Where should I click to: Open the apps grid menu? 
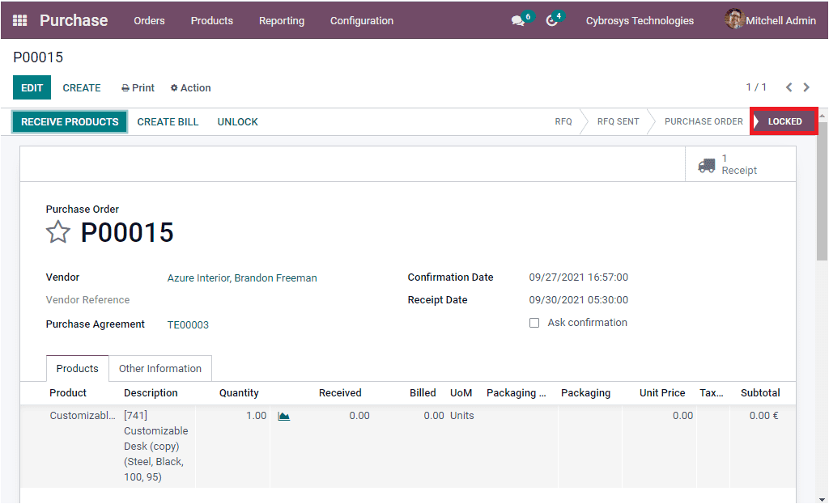click(19, 20)
